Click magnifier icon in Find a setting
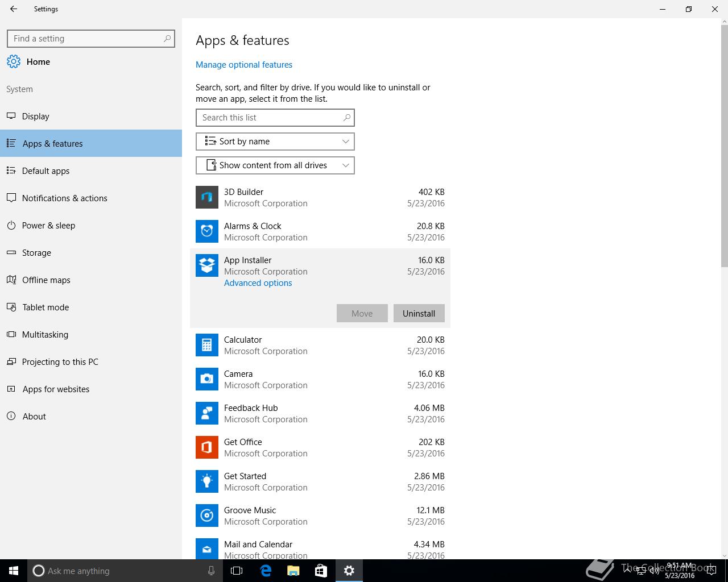The height and width of the screenshot is (582, 728). (167, 39)
